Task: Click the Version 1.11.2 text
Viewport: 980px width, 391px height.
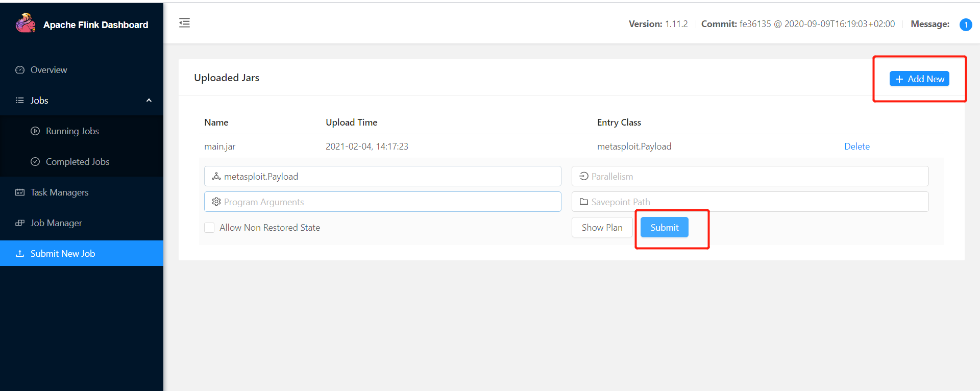Action: pos(658,24)
